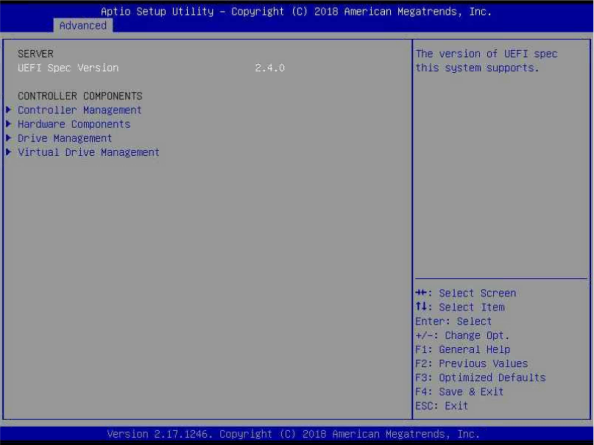Screen dimensions: 594x445
Task: Open Controller Management submenu
Action: [x=80, y=110]
